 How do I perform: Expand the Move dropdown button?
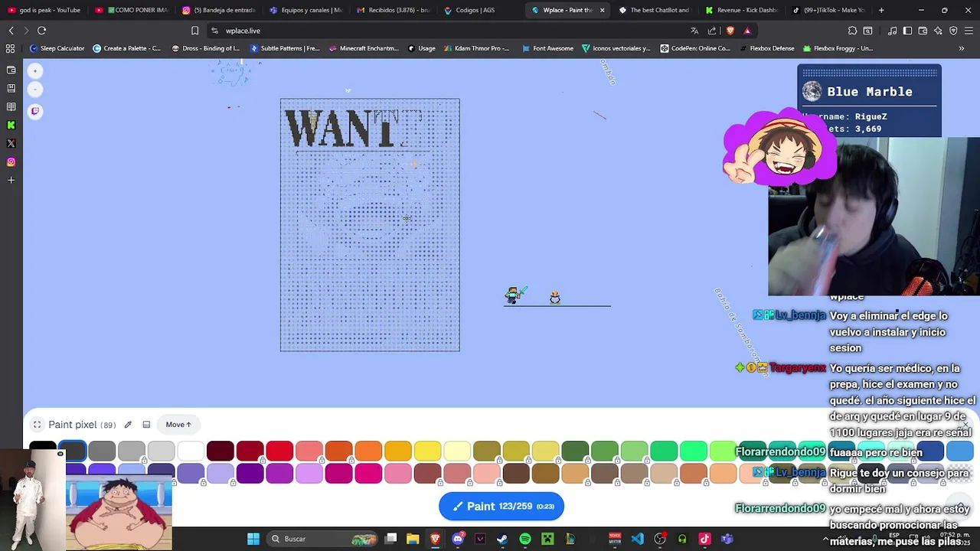coord(178,425)
